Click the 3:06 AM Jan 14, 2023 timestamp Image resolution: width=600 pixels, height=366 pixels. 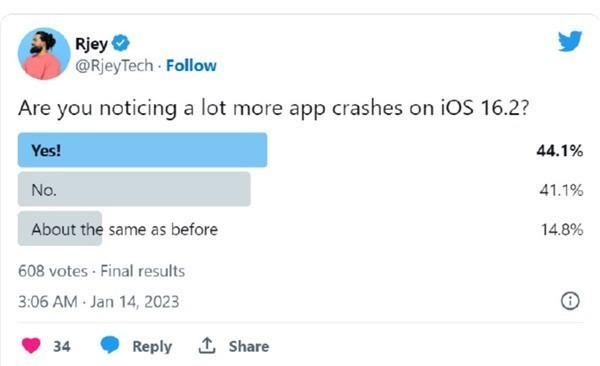click(98, 302)
